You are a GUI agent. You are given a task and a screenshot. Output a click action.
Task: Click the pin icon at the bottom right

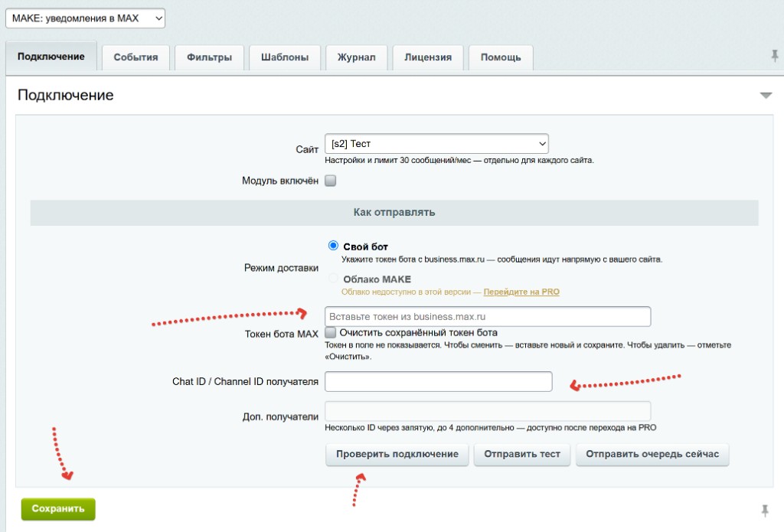point(765,511)
